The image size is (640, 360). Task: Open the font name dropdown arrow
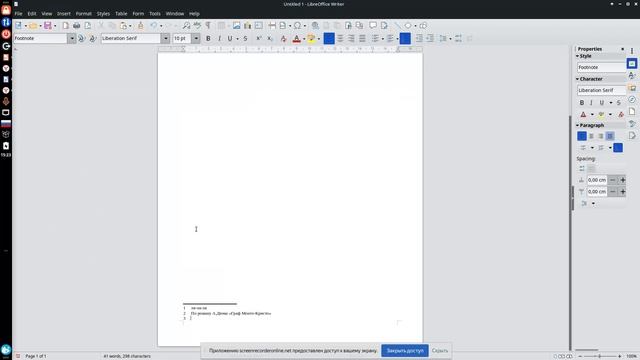pos(165,38)
